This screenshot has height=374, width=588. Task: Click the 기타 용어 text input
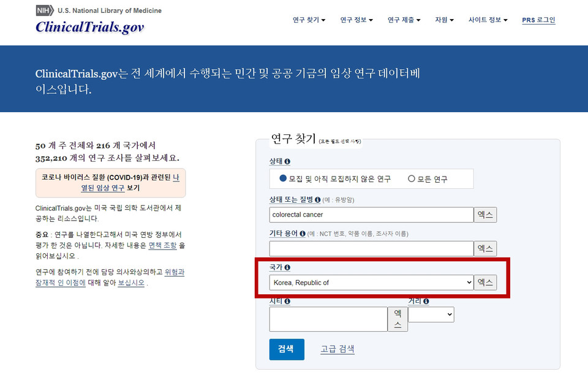tap(371, 248)
